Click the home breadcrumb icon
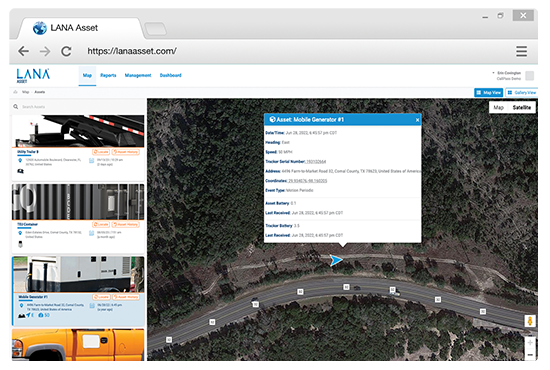The image size is (550, 370). click(x=15, y=92)
